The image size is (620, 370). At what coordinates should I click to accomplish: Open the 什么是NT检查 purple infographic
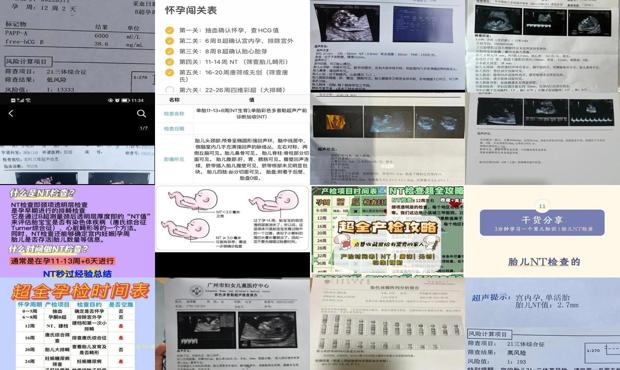pos(78,231)
